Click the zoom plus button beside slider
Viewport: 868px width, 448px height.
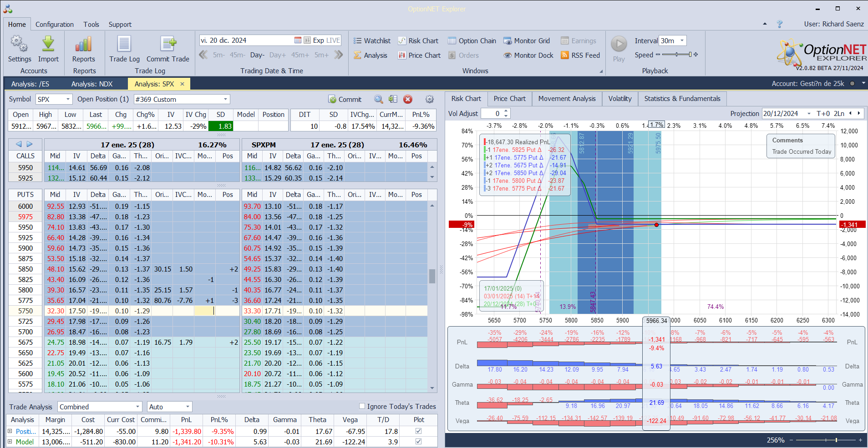point(860,440)
